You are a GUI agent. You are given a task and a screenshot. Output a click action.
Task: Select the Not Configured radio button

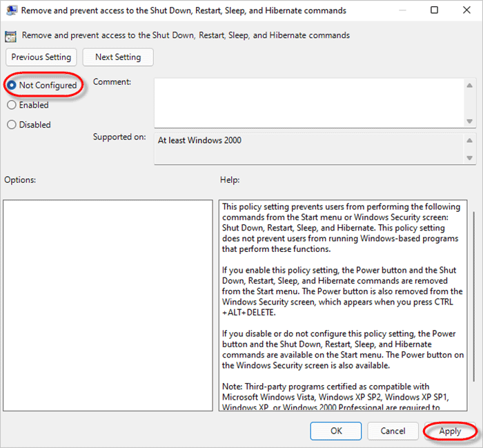pos(12,85)
